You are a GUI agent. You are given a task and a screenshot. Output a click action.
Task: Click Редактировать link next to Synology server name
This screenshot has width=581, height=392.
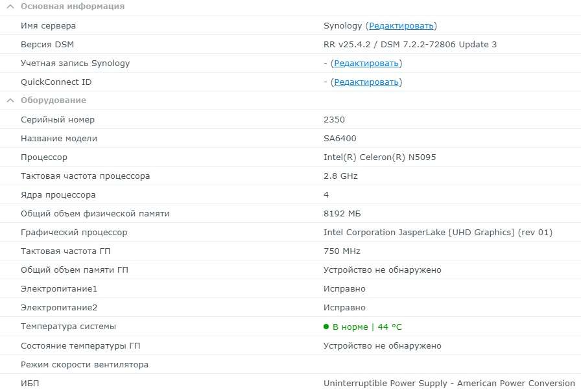401,26
